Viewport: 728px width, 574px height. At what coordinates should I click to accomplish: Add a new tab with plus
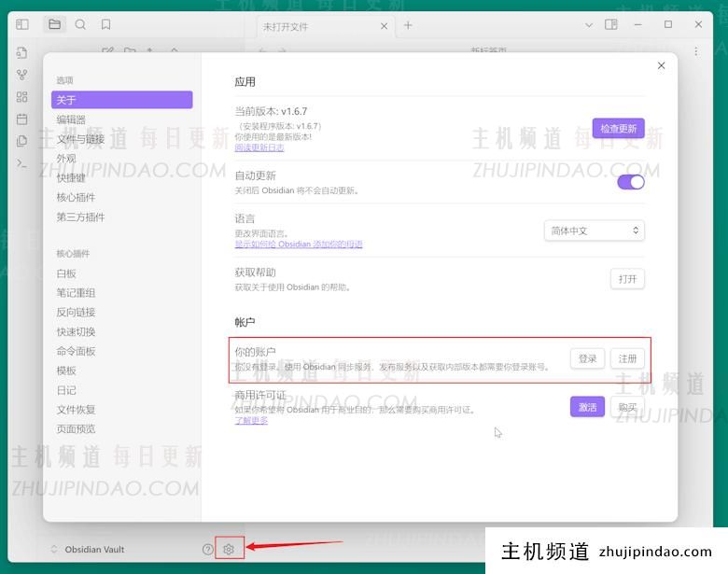click(408, 25)
